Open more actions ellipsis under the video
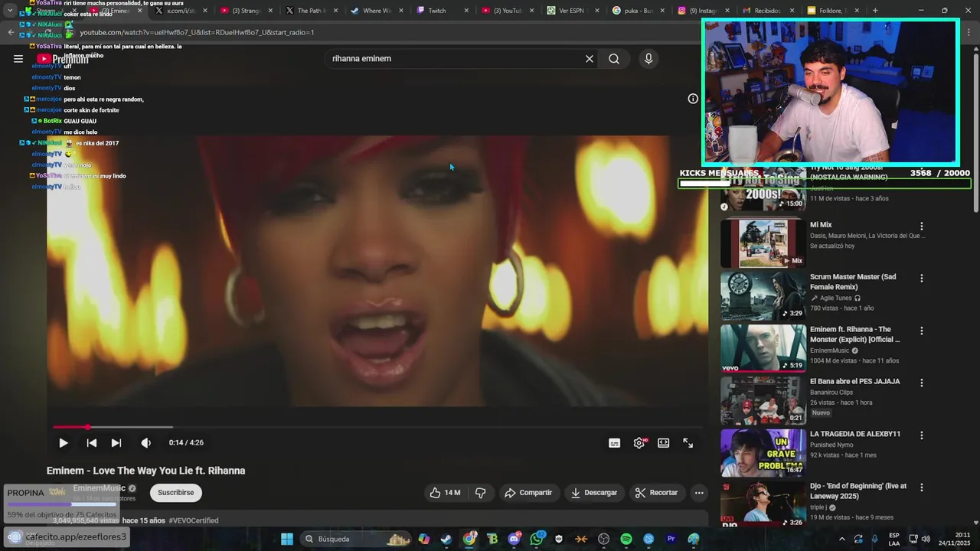980x551 pixels. [x=699, y=493]
